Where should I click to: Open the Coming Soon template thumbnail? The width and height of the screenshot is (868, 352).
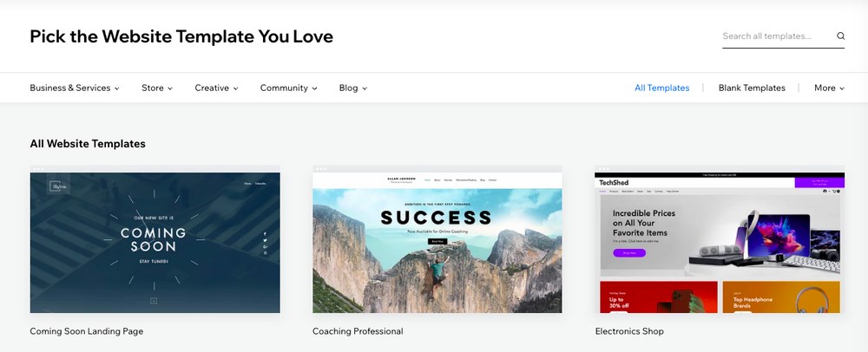coord(155,239)
